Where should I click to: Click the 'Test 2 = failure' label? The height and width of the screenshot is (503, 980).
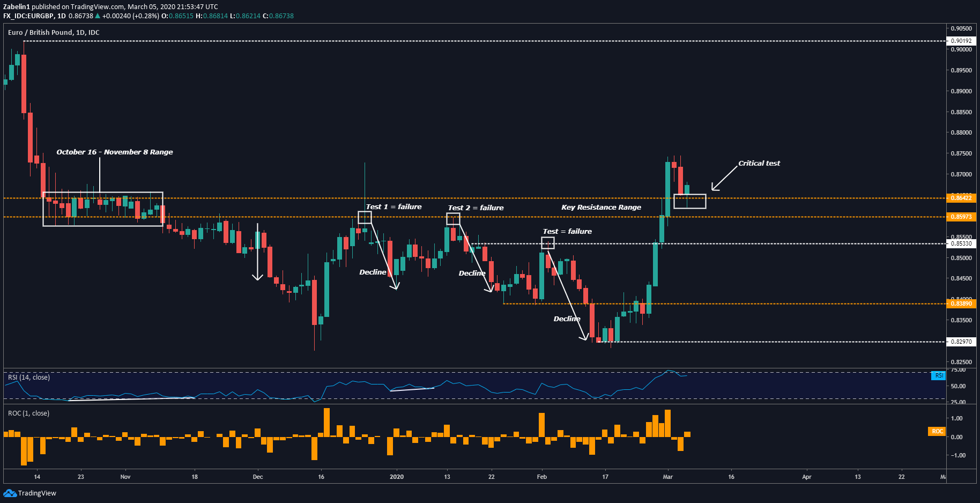[x=476, y=208]
